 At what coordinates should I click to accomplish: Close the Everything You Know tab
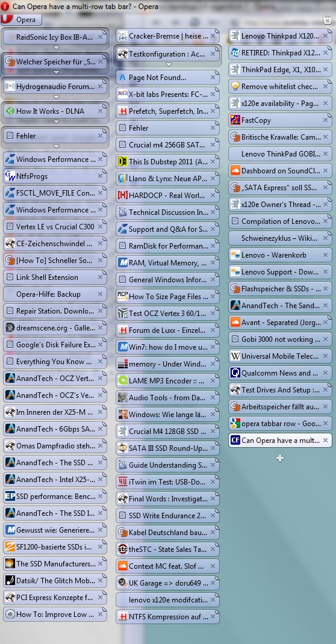click(x=100, y=362)
